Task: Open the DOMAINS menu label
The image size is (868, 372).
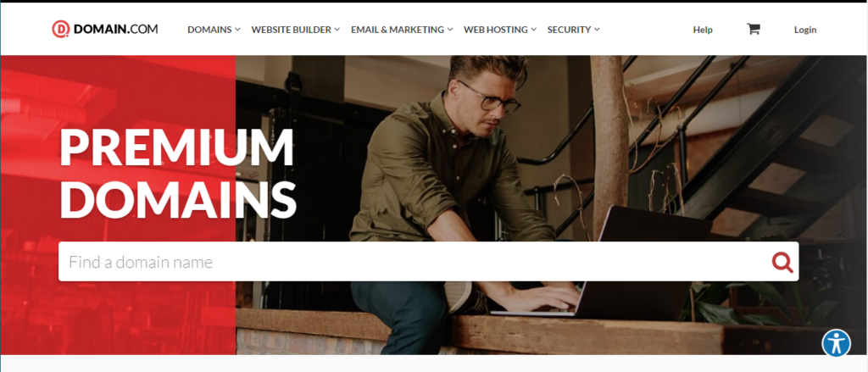Action: 209,30
